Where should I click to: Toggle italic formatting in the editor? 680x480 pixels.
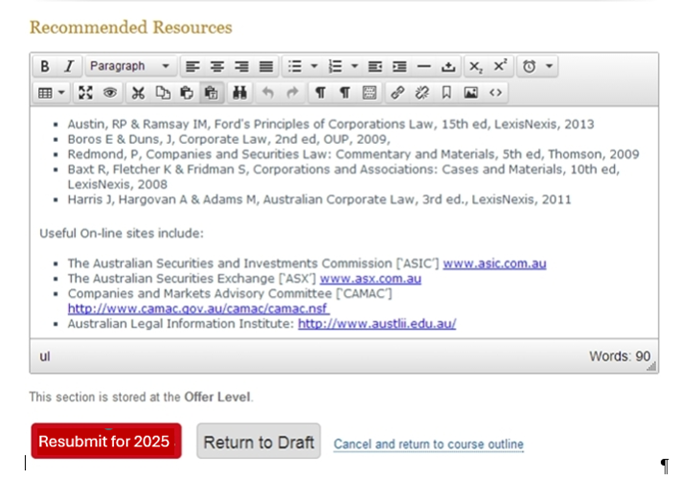pos(69,66)
